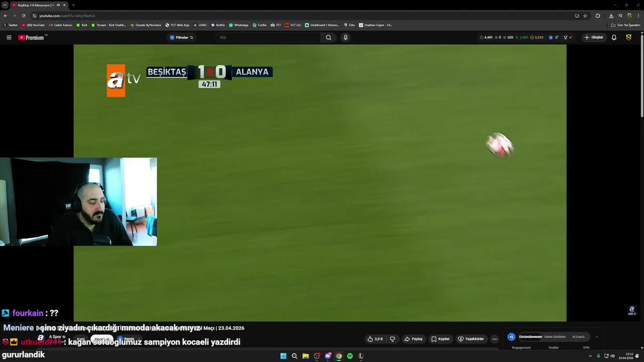Open the media control icon in toolbar
Screen dimensions: 644x362
point(620,16)
